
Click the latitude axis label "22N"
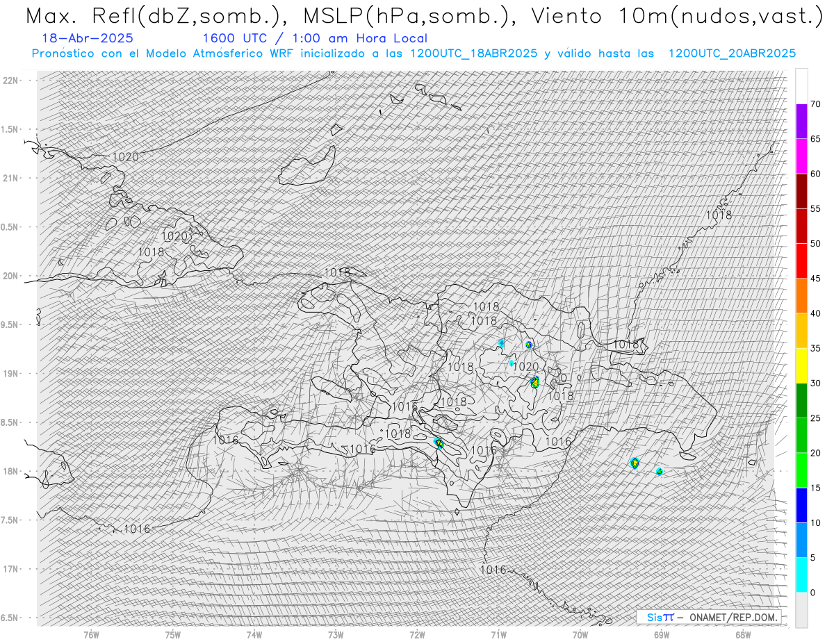point(10,80)
